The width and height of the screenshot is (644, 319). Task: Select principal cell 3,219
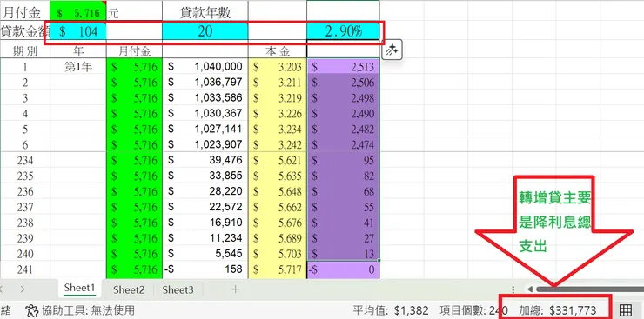[x=278, y=98]
